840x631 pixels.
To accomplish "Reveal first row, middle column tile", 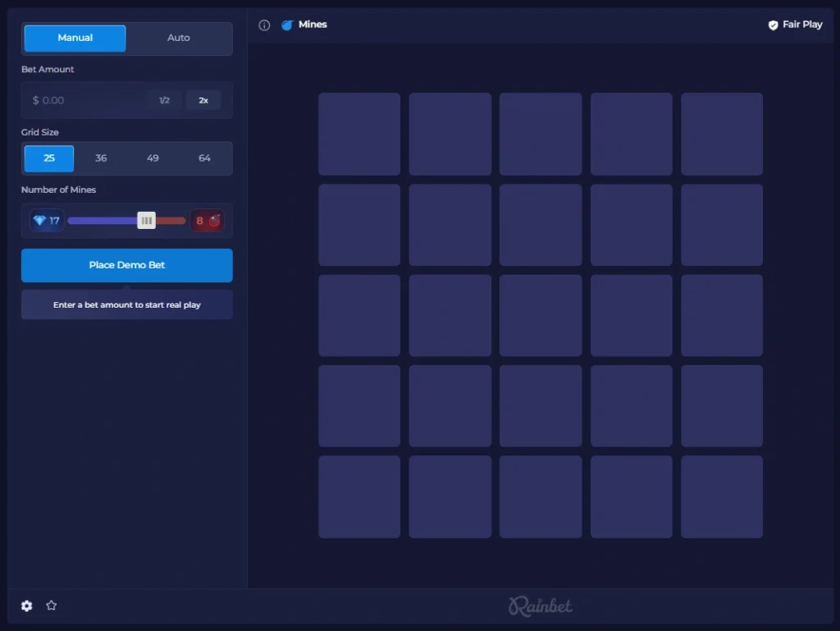I will coord(541,134).
